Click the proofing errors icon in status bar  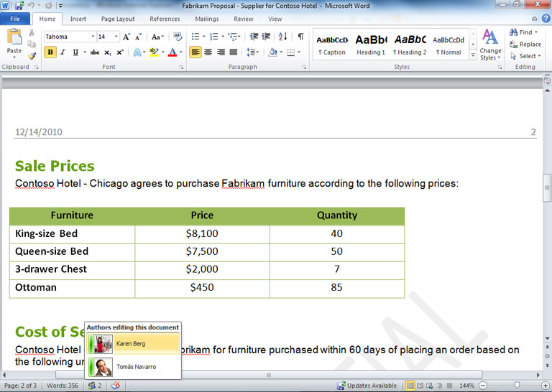click(116, 386)
